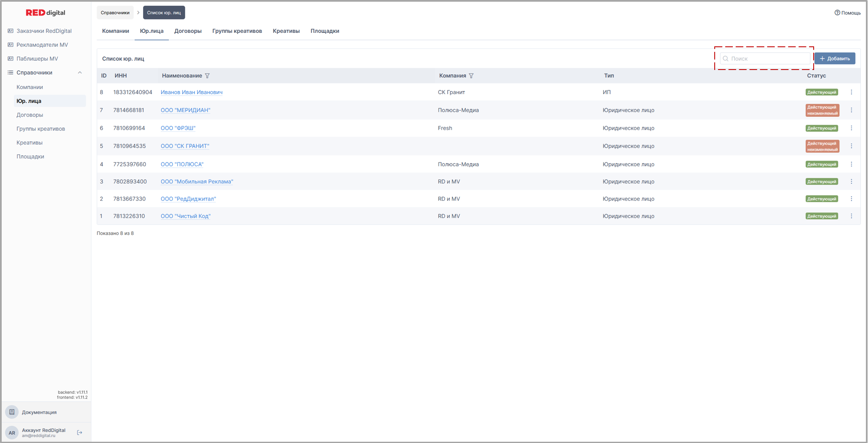Select Площадки in the sidebar
The image size is (868, 443).
[30, 156]
